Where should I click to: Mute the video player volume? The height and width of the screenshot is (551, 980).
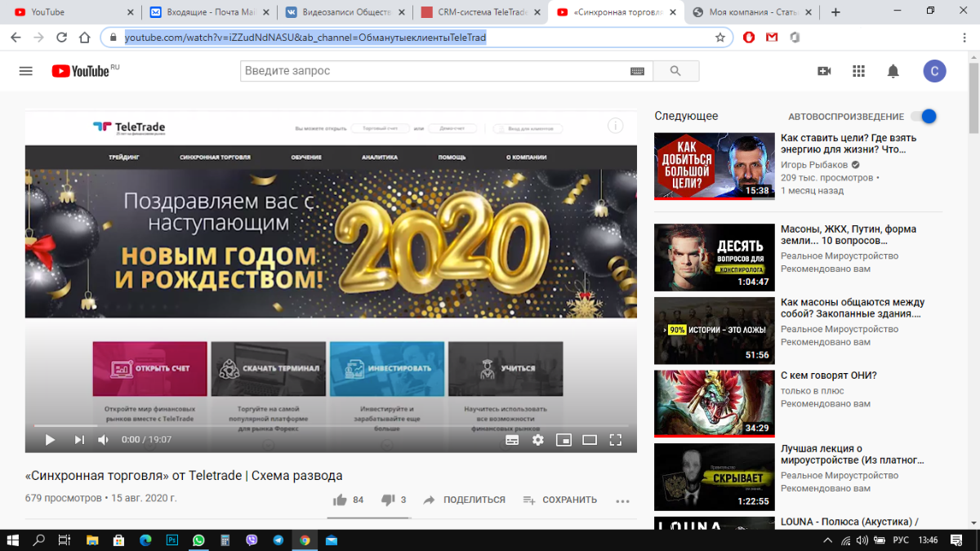point(104,439)
